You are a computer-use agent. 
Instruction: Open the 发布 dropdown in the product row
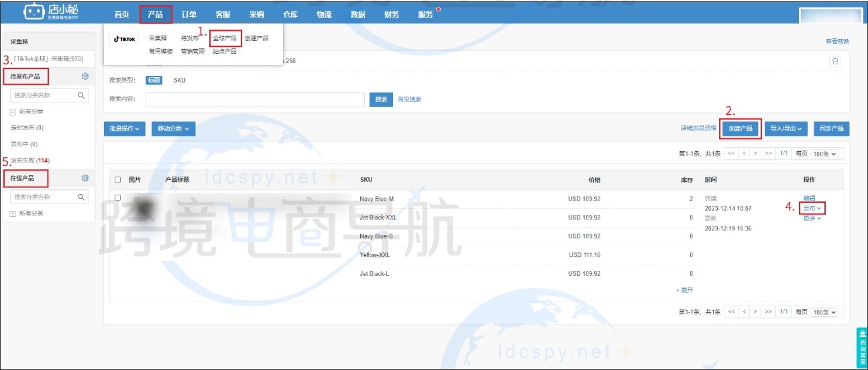tap(812, 208)
